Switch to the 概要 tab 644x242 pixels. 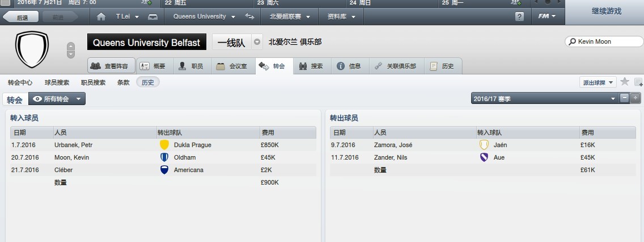[x=154, y=66]
